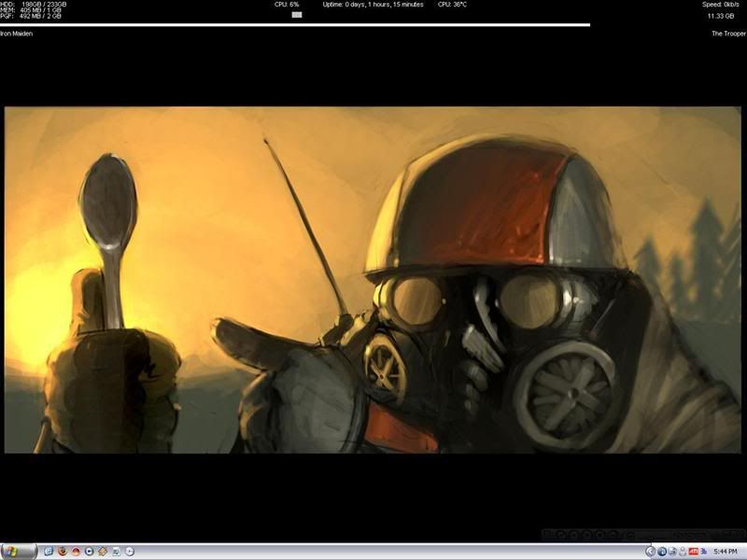The image size is (747, 560).
Task: Click the gray user figure tray icon
Action: pyautogui.click(x=683, y=552)
